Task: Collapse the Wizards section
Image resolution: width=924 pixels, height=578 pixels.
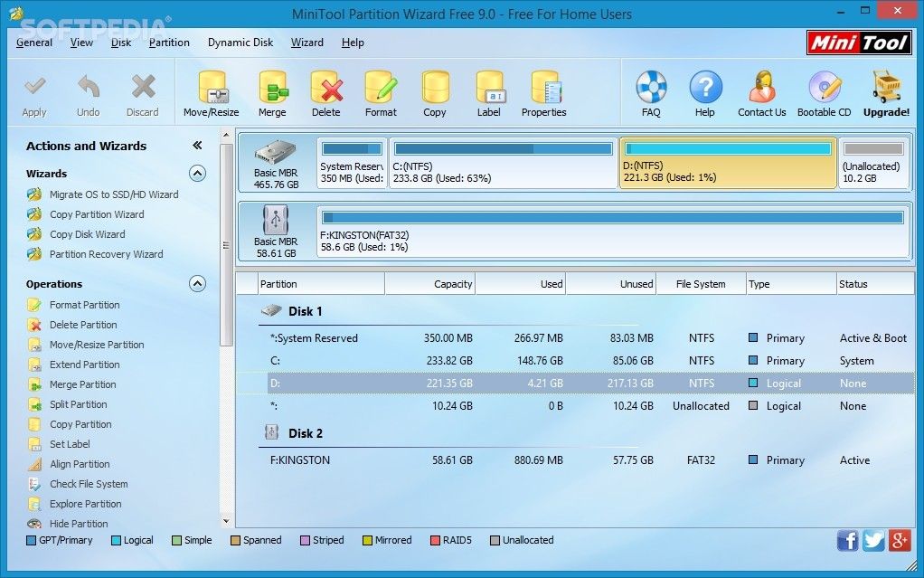Action: point(197,174)
